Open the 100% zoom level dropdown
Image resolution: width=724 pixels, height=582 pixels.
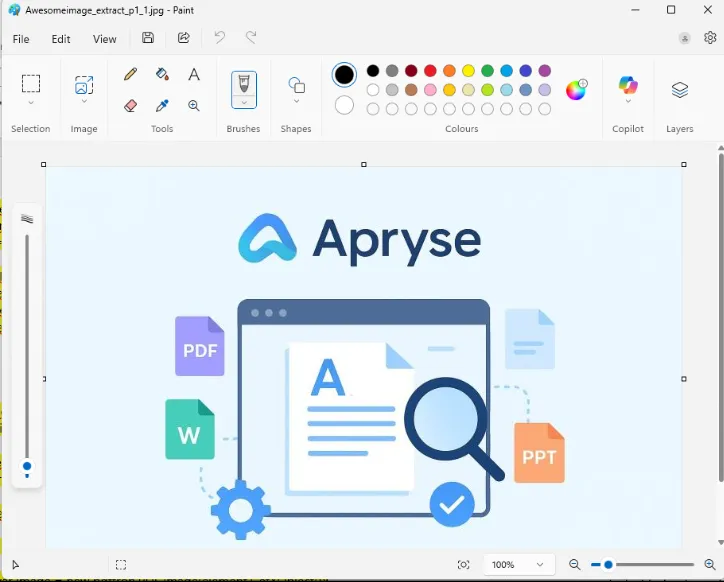pos(517,564)
